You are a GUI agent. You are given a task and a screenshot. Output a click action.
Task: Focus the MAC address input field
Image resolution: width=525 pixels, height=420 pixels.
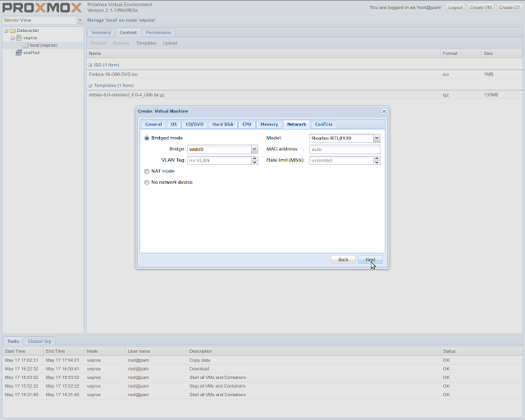(x=345, y=149)
